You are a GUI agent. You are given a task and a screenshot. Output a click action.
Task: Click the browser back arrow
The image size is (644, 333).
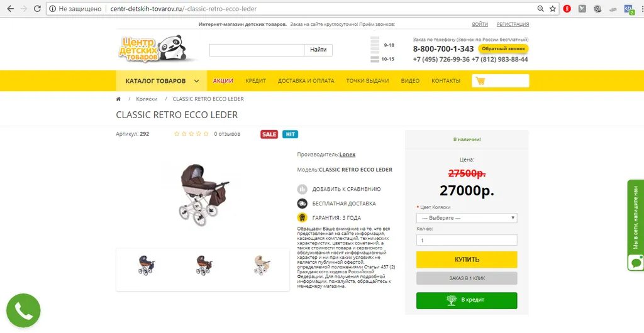click(10, 9)
